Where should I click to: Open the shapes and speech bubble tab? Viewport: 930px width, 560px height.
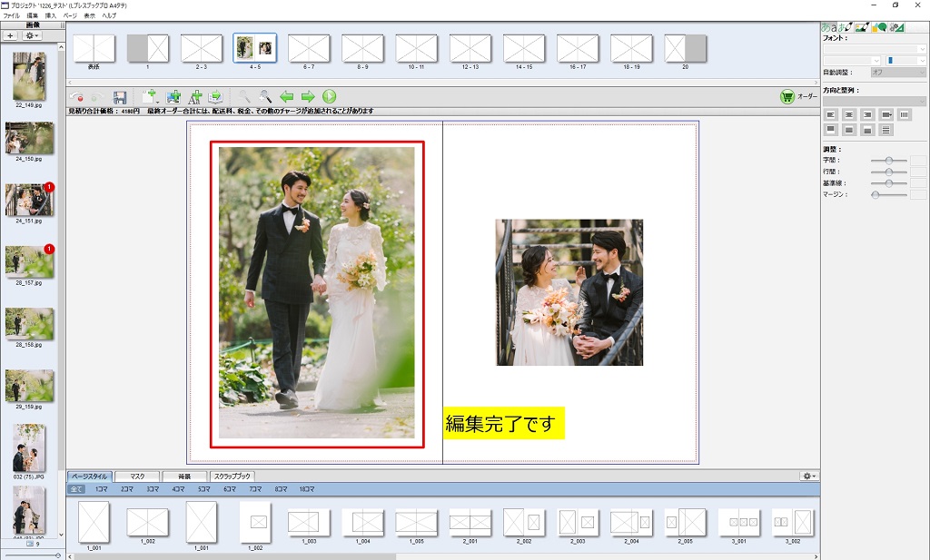[x=879, y=27]
